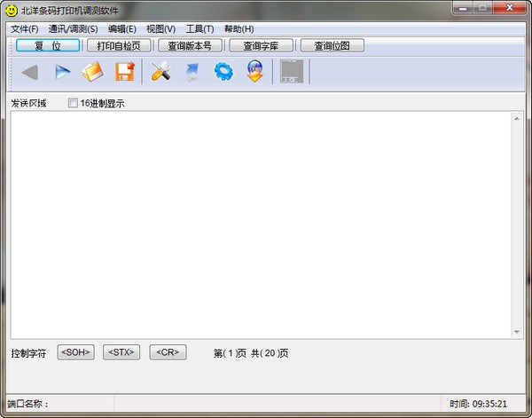Viewport: 532px width, 418px height.
Task: Insert the <SOH> control character
Action: tap(75, 352)
